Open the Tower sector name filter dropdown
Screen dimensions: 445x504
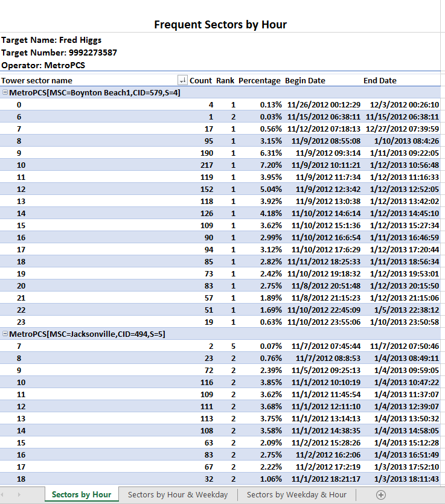point(182,80)
